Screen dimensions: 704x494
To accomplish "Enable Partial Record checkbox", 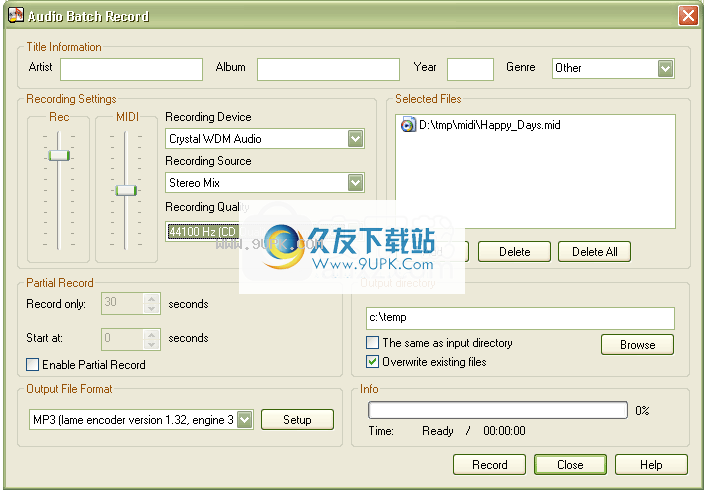I will (32, 364).
